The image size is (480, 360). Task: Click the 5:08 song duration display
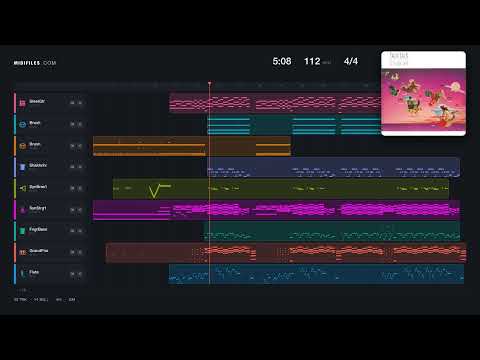click(282, 61)
